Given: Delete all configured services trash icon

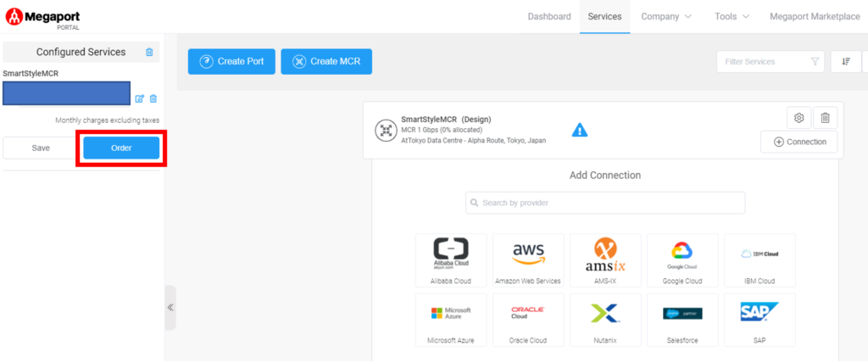Looking at the screenshot, I should 149,52.
